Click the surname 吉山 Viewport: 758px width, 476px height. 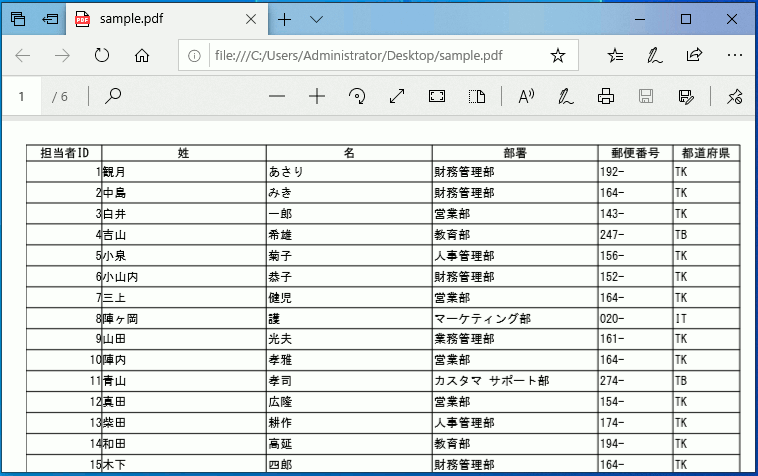coord(115,235)
